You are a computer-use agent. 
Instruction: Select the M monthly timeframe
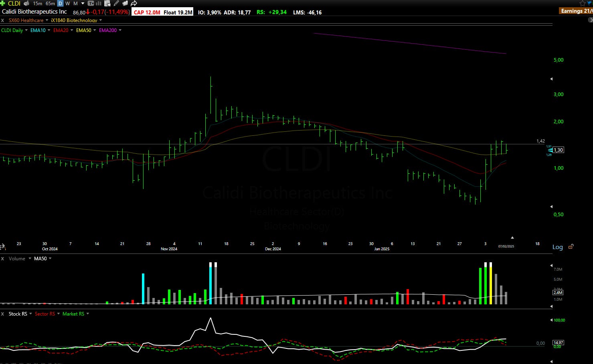click(75, 3)
